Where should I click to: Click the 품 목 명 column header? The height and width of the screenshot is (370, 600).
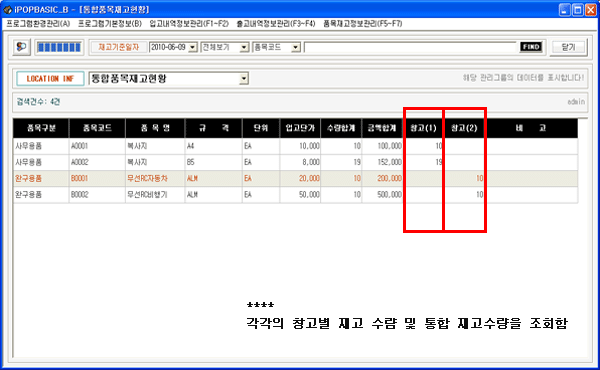(x=155, y=128)
